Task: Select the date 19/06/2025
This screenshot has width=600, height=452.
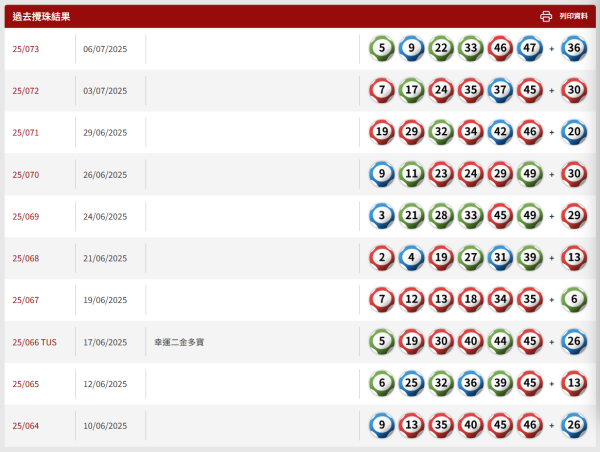Action: pyautogui.click(x=105, y=300)
